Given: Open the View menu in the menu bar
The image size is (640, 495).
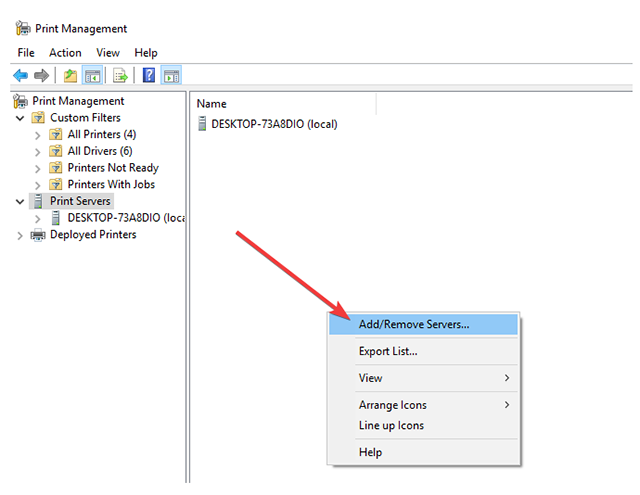Looking at the screenshot, I should tap(108, 53).
